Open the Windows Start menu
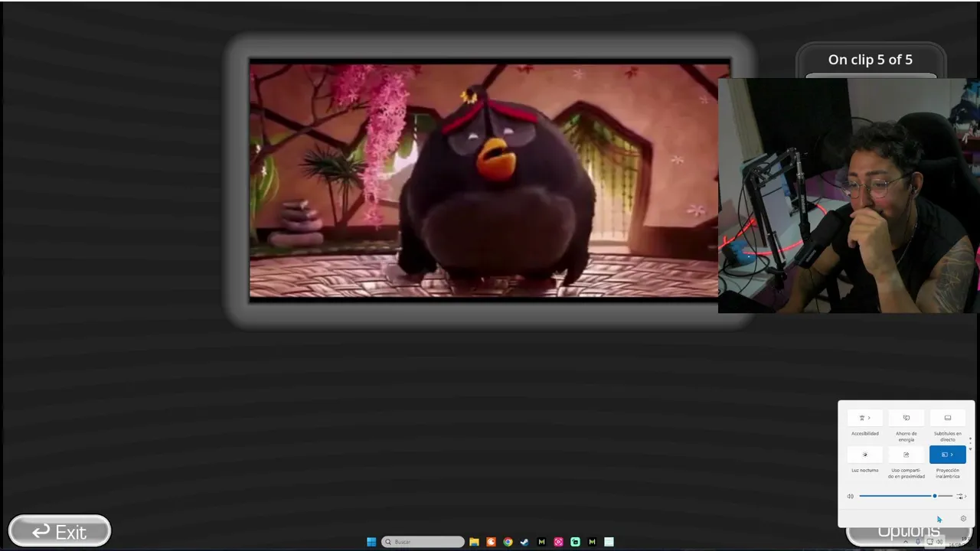 pyautogui.click(x=371, y=542)
